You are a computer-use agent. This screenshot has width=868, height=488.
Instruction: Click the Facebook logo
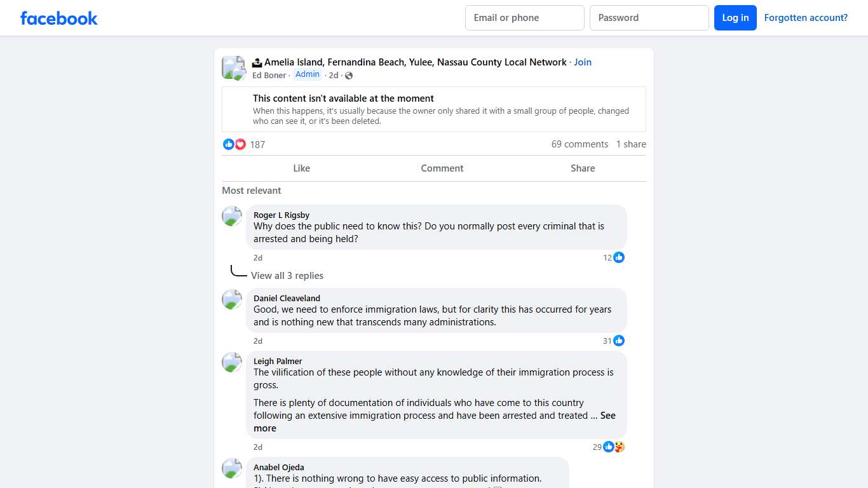pyautogui.click(x=59, y=18)
